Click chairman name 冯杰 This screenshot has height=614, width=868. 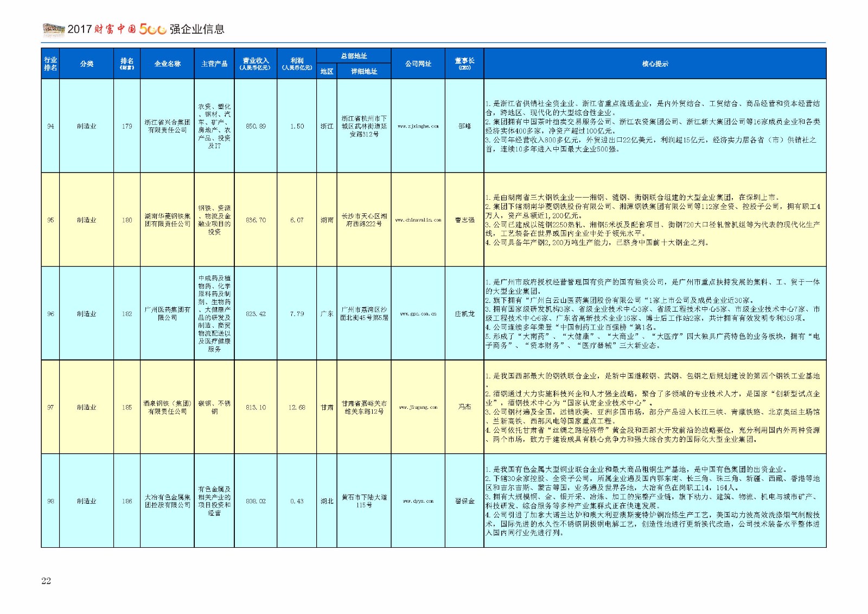coord(464,407)
